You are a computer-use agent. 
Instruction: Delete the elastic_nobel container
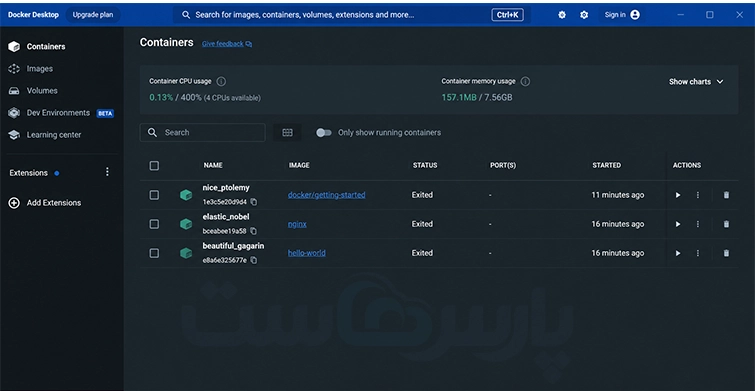[726, 224]
